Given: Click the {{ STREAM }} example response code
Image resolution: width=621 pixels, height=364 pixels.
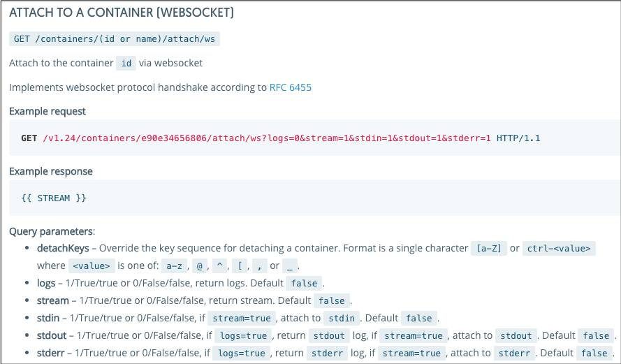Looking at the screenshot, I should click(x=54, y=198).
